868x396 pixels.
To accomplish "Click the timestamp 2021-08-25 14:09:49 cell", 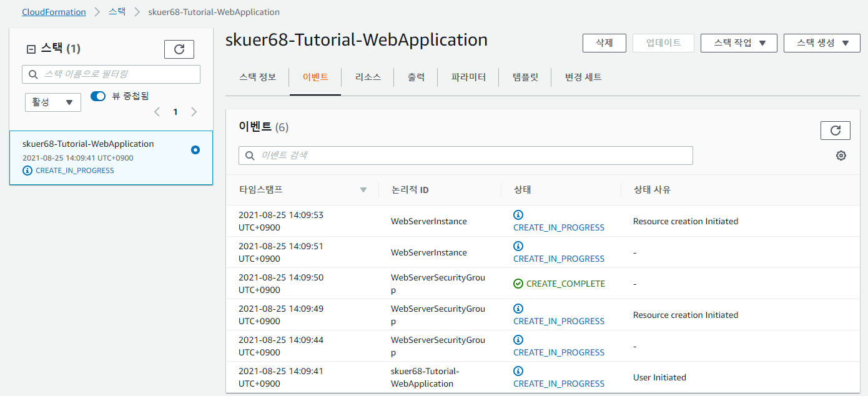I will [281, 315].
